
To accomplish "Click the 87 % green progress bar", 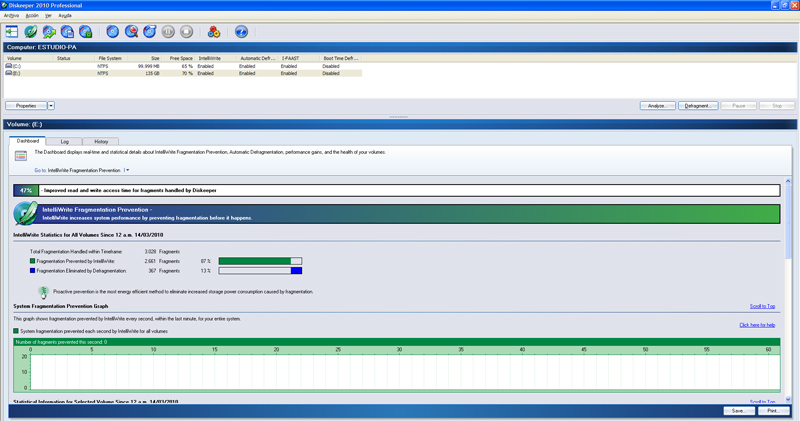I will tap(260, 261).
